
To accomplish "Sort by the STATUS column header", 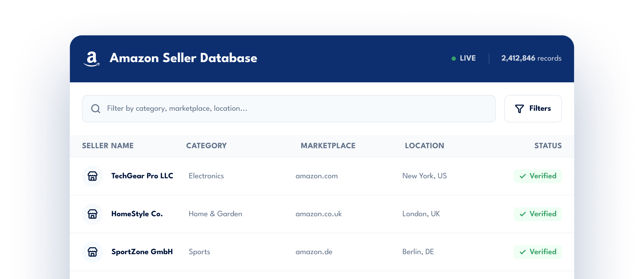I will pos(548,146).
